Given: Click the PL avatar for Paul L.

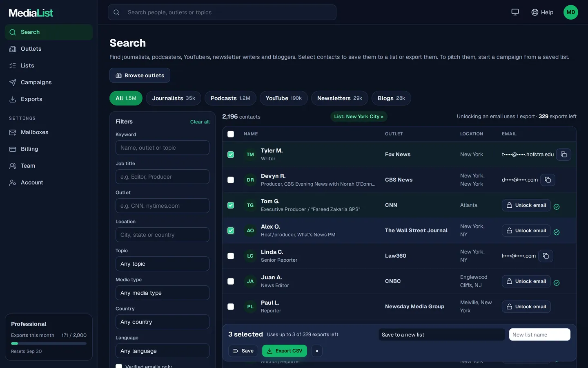Looking at the screenshot, I should (250, 307).
